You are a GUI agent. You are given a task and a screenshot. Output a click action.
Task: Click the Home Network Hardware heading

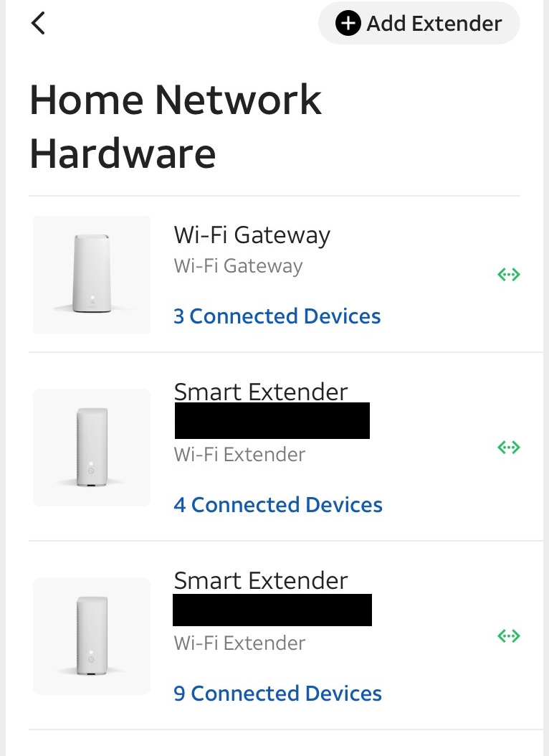[x=175, y=126]
